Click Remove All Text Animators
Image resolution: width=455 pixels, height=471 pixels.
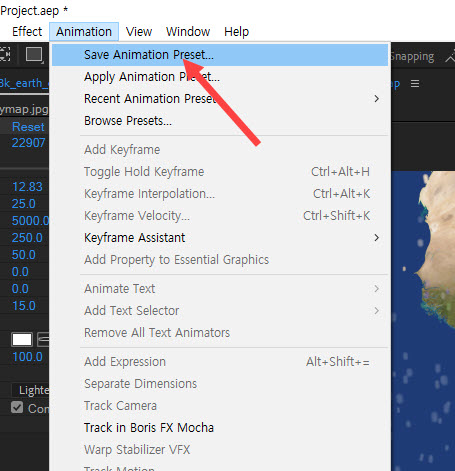click(220, 333)
